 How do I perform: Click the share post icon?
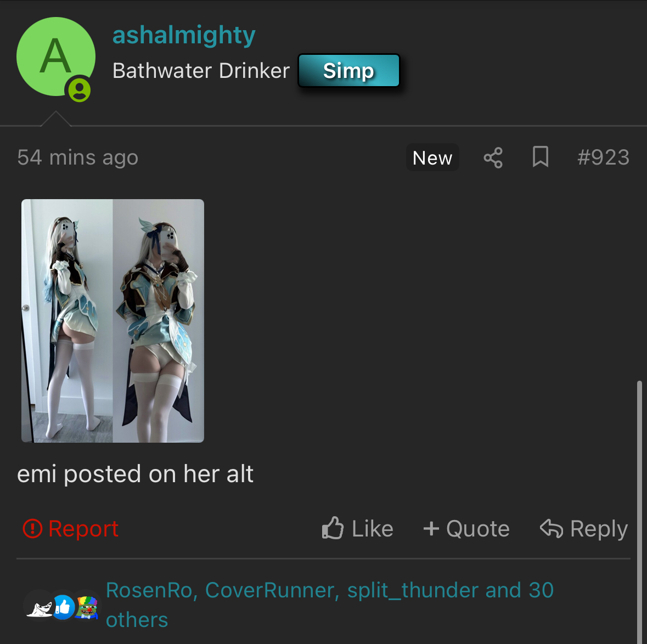[493, 157]
